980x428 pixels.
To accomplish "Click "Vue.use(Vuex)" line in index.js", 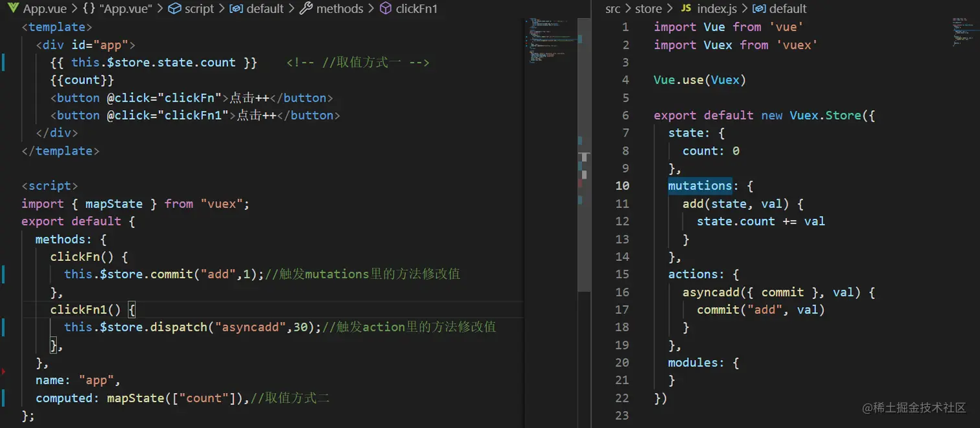I will 700,80.
